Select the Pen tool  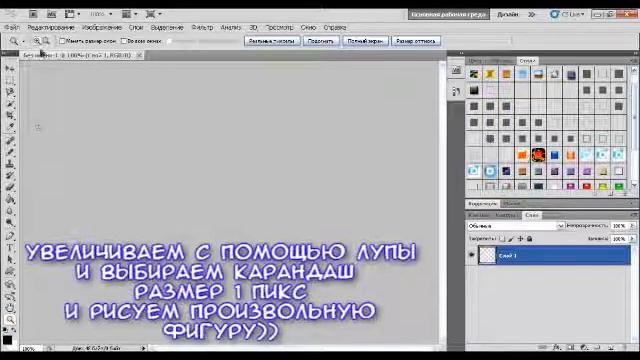[10, 236]
